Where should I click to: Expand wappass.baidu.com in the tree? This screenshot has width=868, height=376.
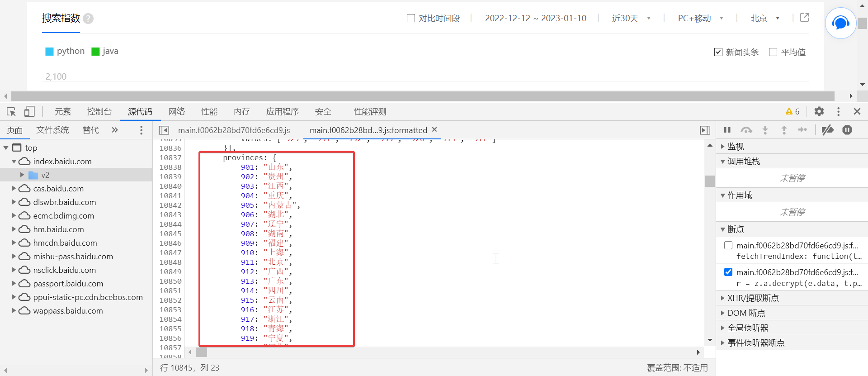14,310
